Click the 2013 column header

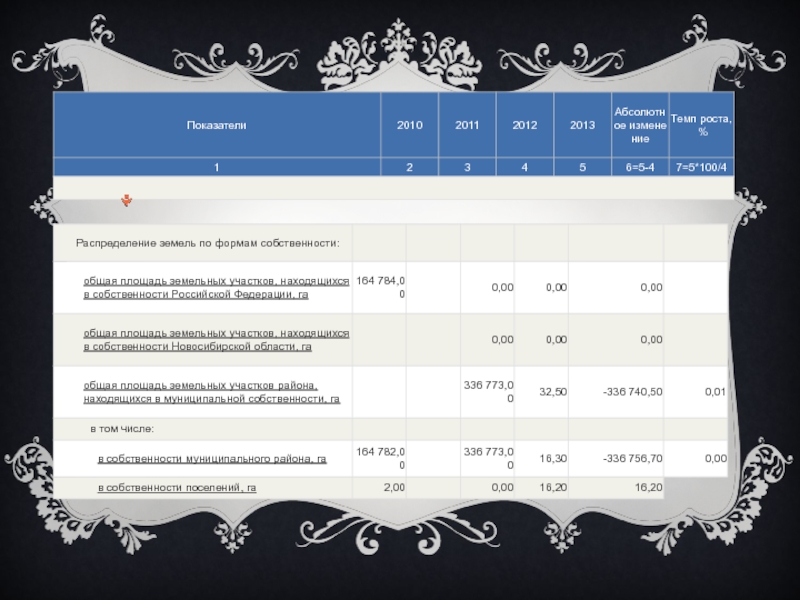[x=582, y=125]
